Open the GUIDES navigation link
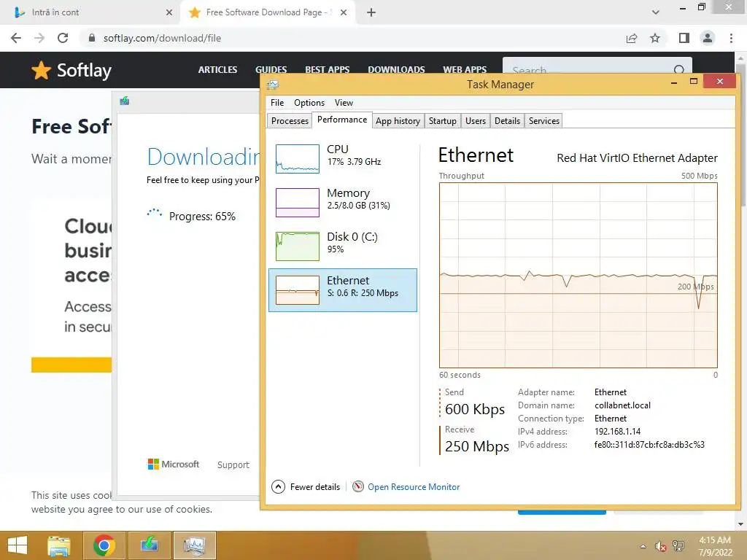This screenshot has width=747, height=560. tap(271, 69)
